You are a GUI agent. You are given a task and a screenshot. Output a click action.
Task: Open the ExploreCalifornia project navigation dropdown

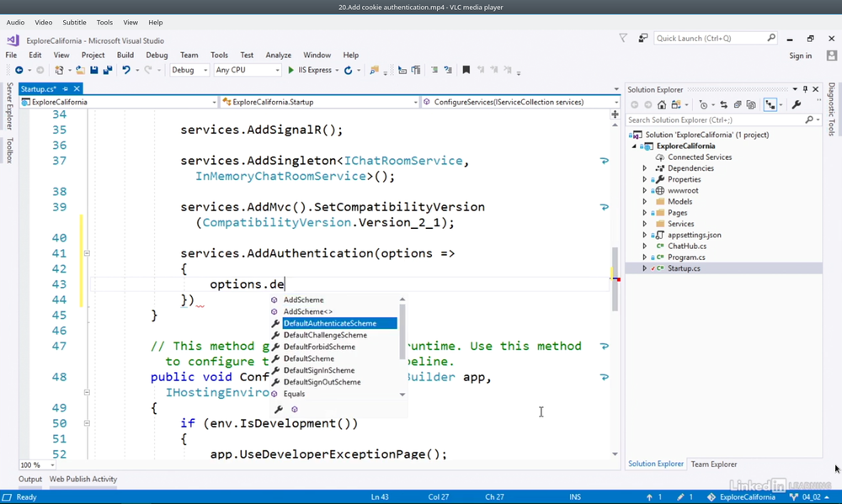[x=119, y=102]
